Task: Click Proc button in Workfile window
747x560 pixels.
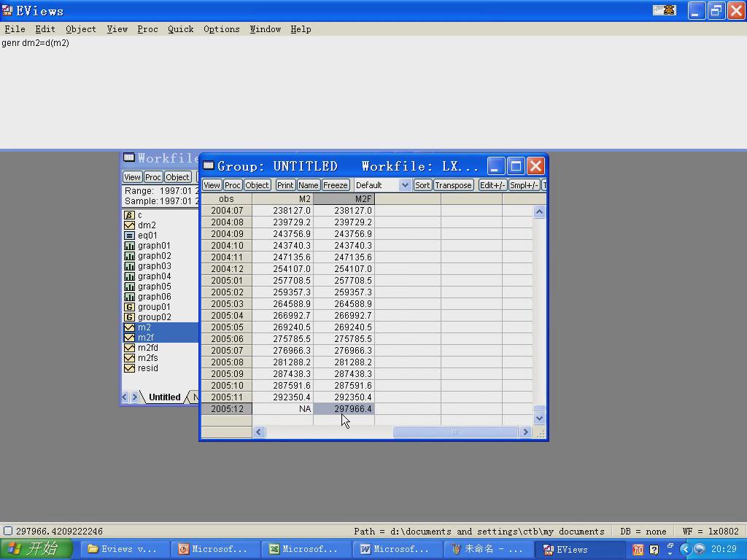Action: click(x=153, y=177)
